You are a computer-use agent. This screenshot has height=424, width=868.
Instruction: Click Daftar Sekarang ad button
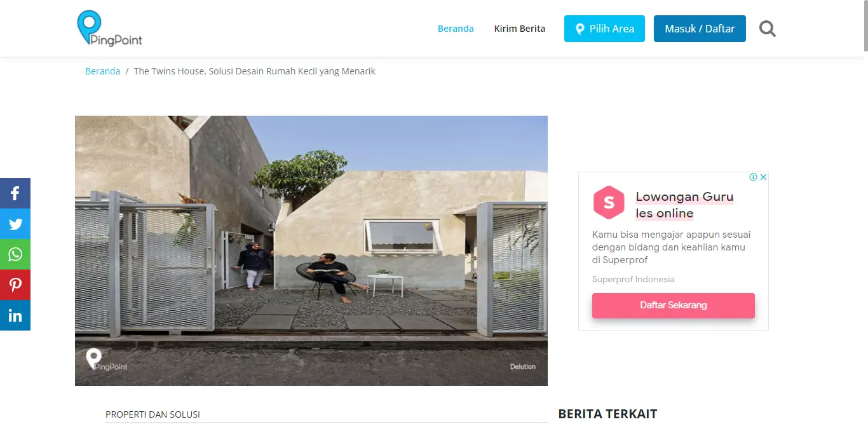(x=674, y=305)
